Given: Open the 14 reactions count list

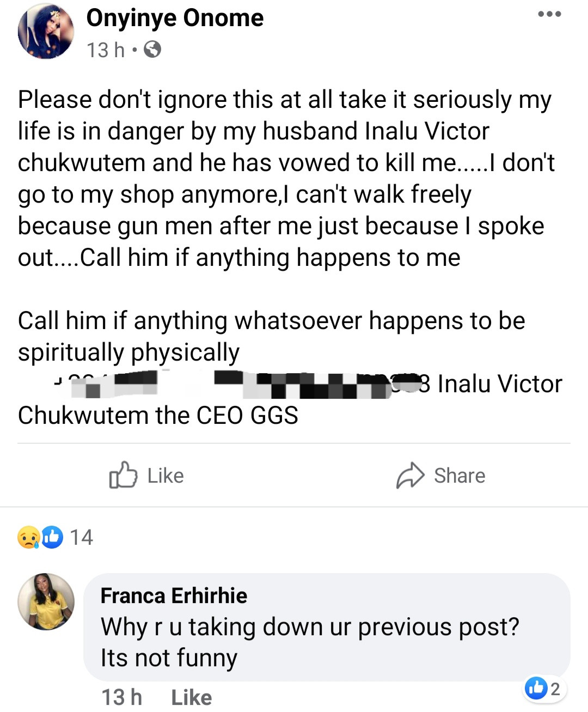Looking at the screenshot, I should (x=82, y=537).
